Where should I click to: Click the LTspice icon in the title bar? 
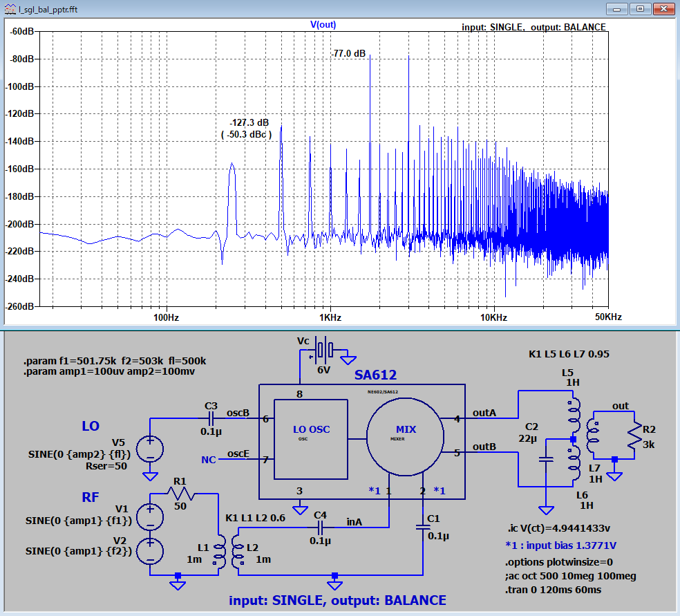coord(10,9)
